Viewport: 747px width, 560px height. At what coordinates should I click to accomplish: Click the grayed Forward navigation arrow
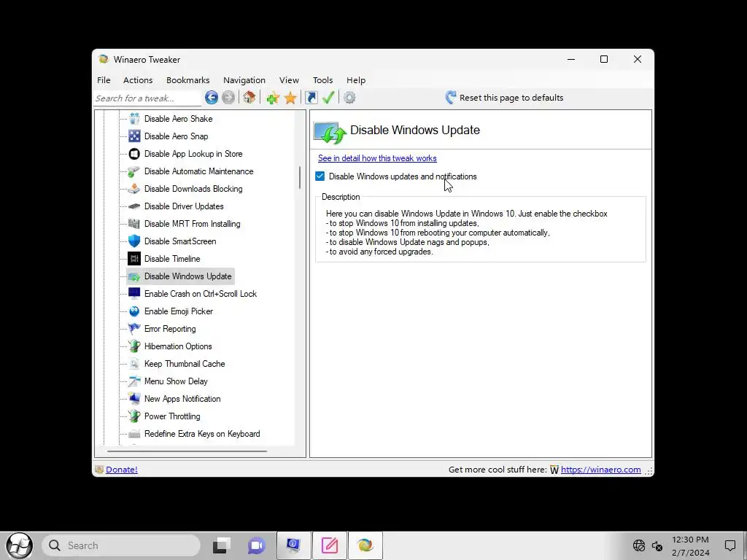click(228, 98)
